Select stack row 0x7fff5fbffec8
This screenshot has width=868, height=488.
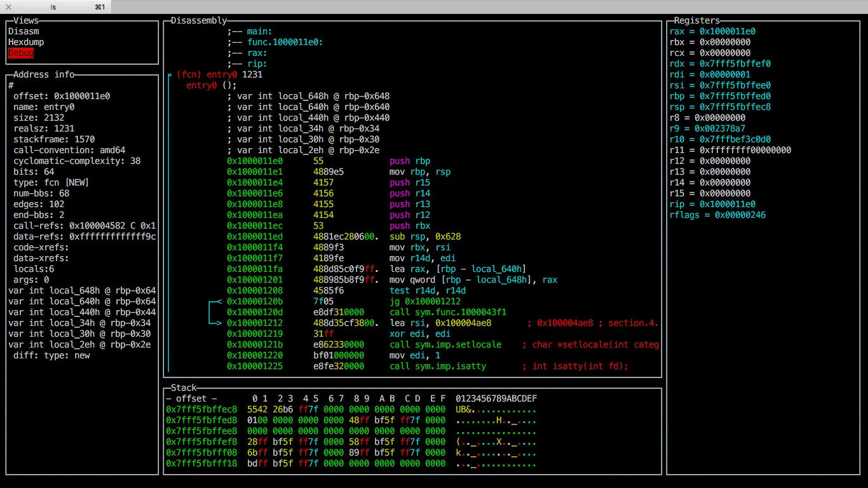click(x=351, y=409)
